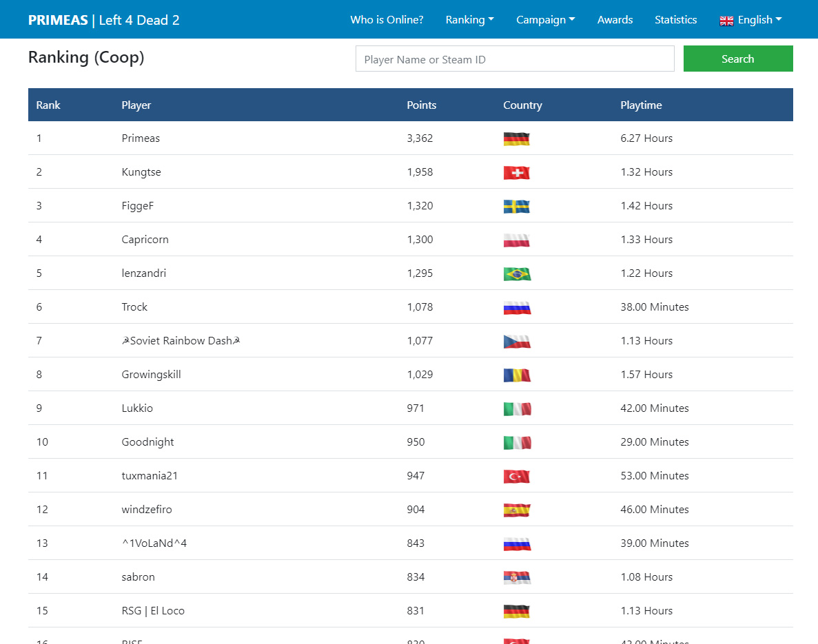This screenshot has height=644, width=818.
Task: Click the Serbian flag in sabron row
Action: click(517, 577)
